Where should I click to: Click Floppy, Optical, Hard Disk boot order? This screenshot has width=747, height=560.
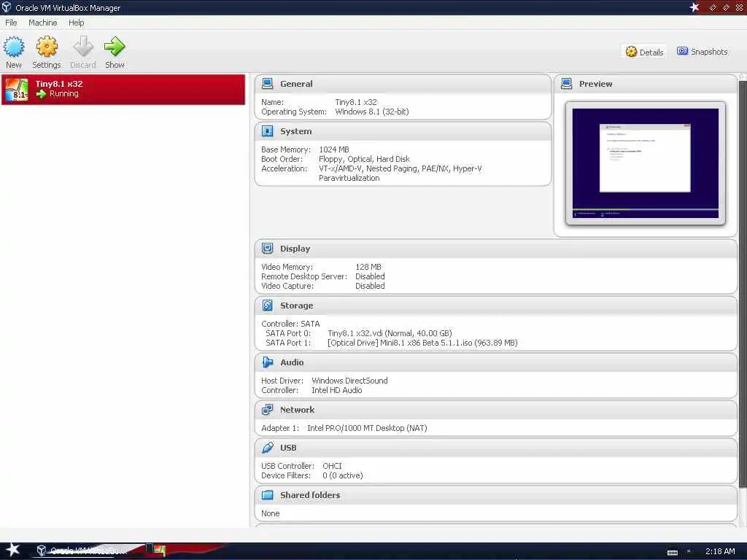(x=364, y=159)
